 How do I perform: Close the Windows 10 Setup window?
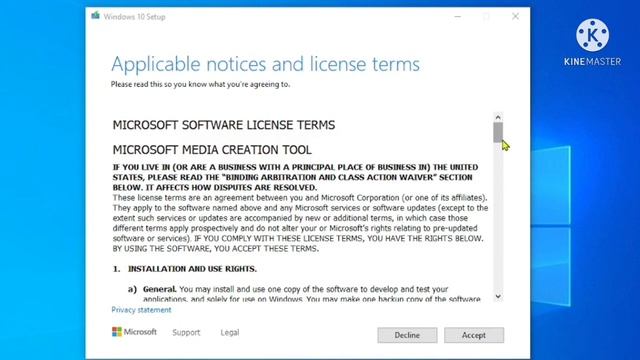click(x=516, y=16)
